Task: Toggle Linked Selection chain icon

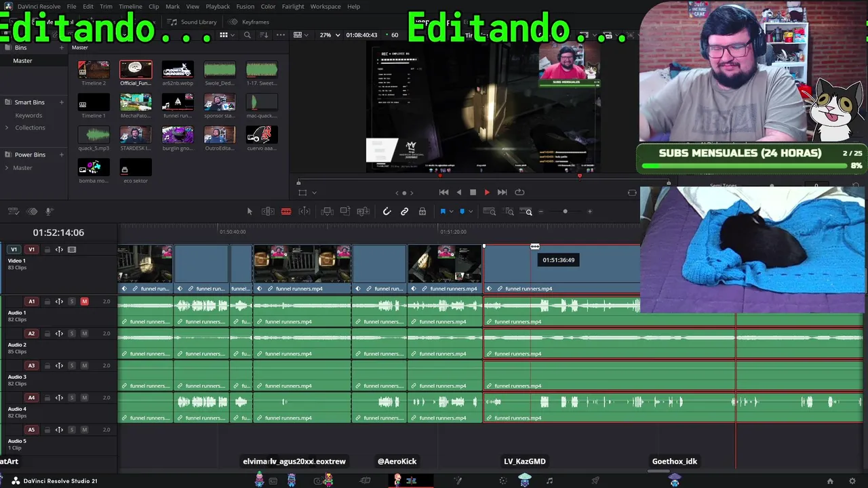Action: (x=405, y=211)
